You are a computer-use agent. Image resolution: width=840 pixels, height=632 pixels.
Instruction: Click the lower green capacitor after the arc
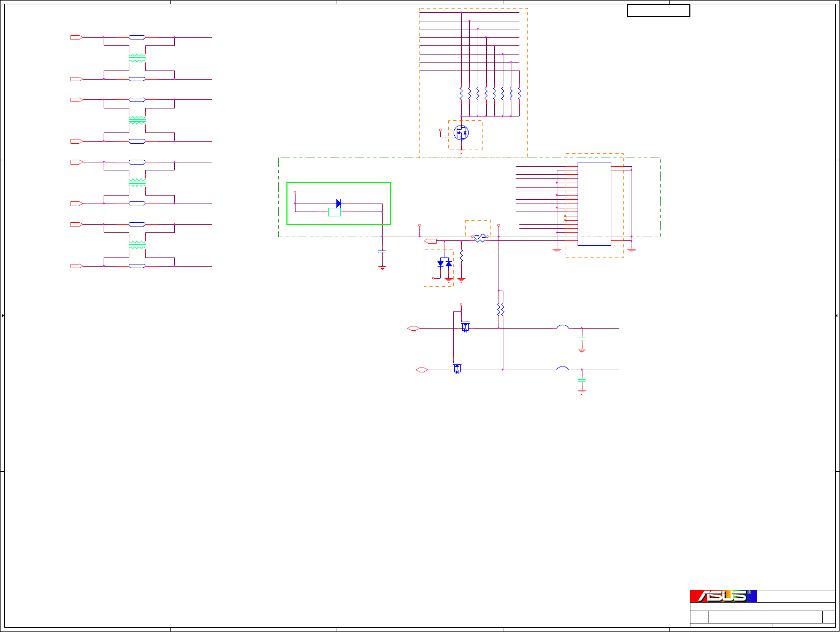click(x=582, y=380)
